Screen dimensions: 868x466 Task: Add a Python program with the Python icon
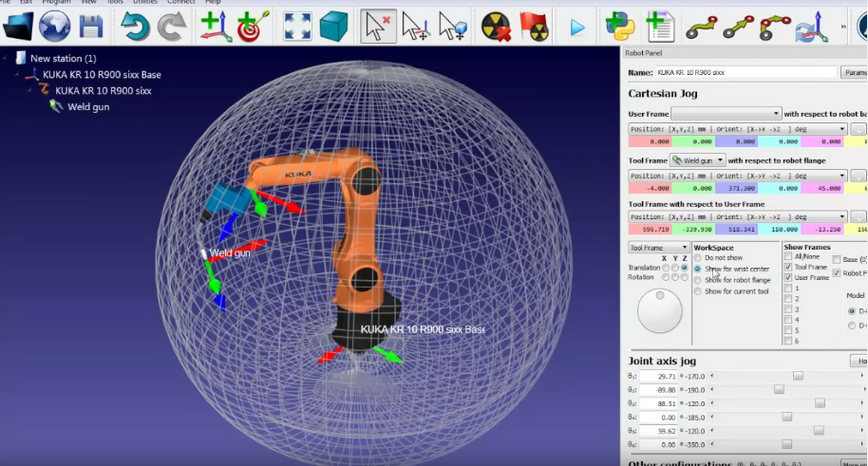620,27
